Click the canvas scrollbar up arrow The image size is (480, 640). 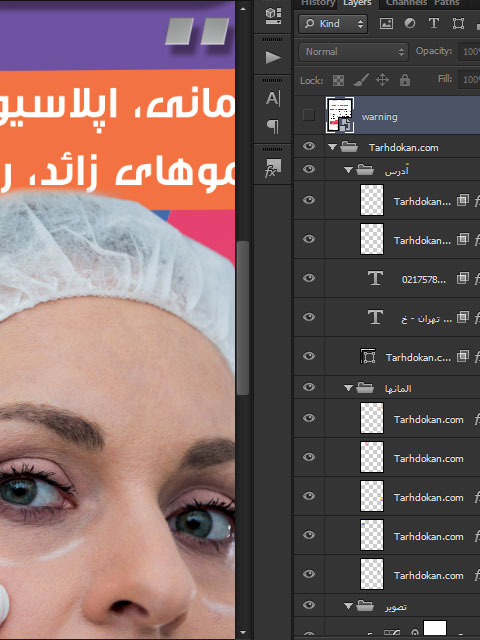click(243, 8)
